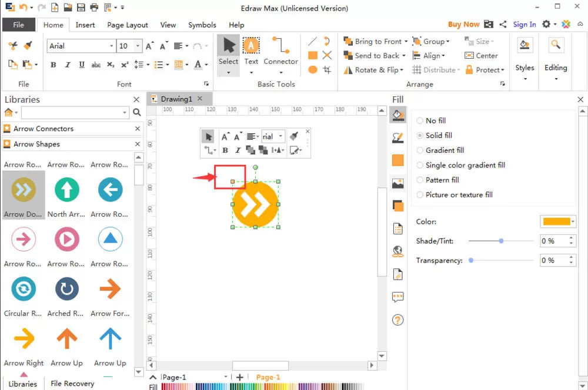This screenshot has width=588, height=390.
Task: Click the Format Painter brush icon
Action: pyautogui.click(x=28, y=46)
